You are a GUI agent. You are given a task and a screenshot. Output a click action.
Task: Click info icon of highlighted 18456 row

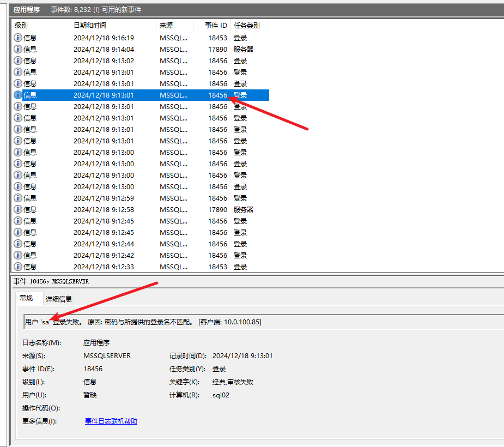click(x=17, y=95)
